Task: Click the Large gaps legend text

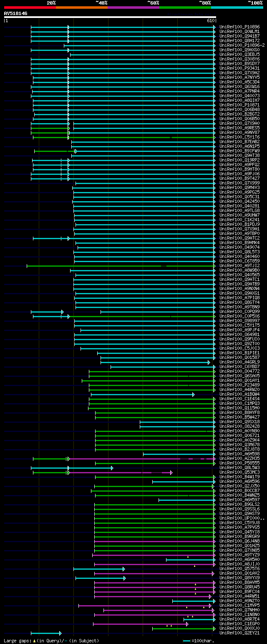Action: 51,641
